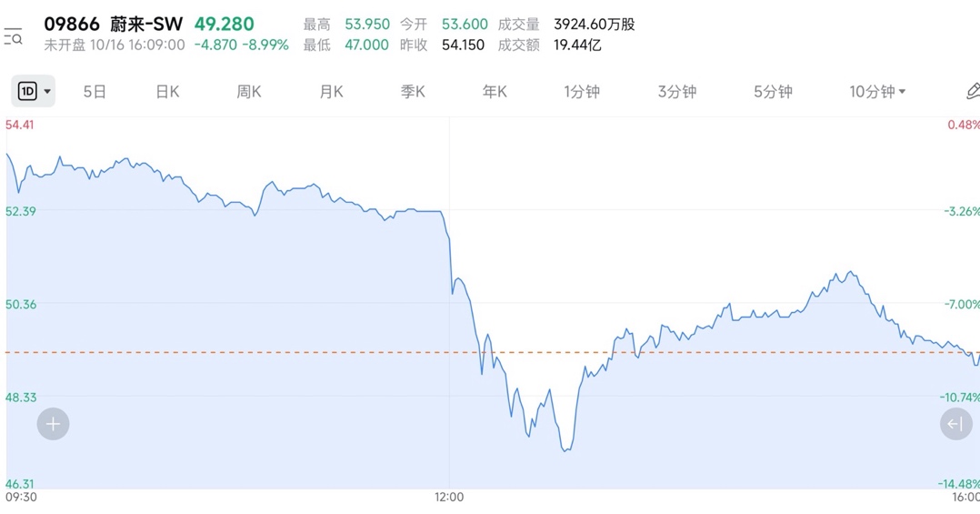
Task: Switch to the 5日 chart tab
Action: tap(95, 91)
